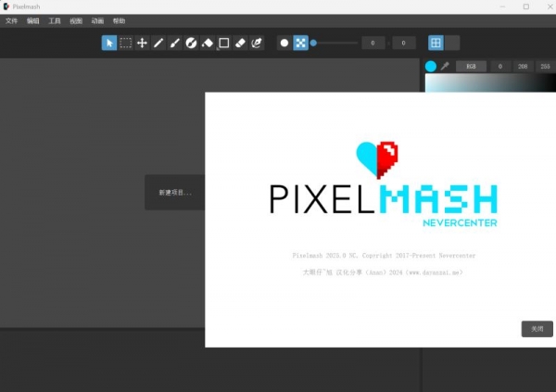The height and width of the screenshot is (392, 556).
Task: Click the brush size slider handle
Action: (313, 43)
